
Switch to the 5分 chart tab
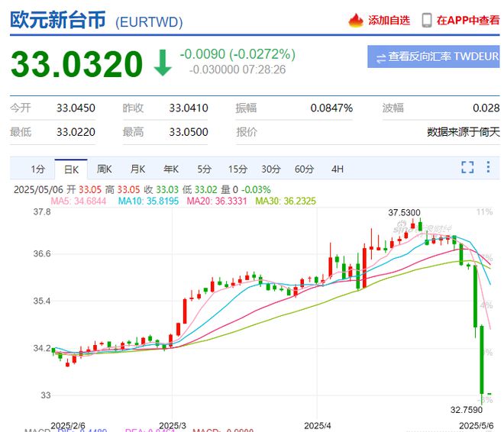coord(204,169)
